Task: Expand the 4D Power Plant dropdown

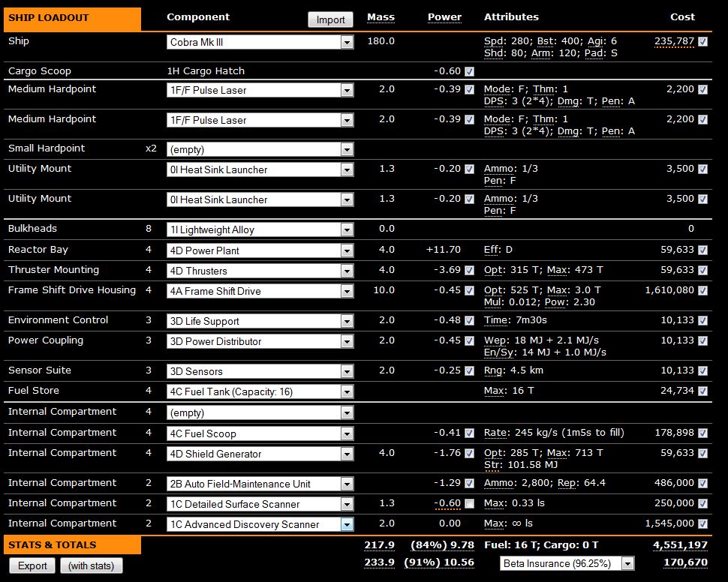Action: (x=260, y=250)
